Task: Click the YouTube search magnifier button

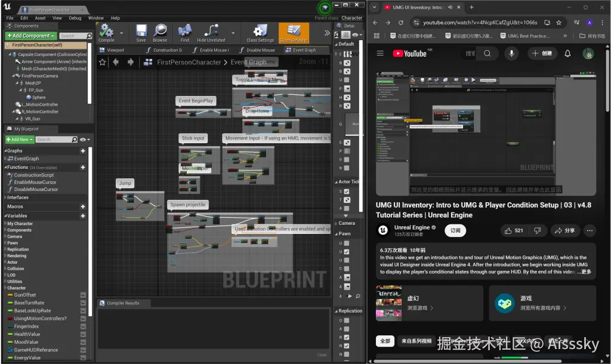Action: (x=487, y=53)
